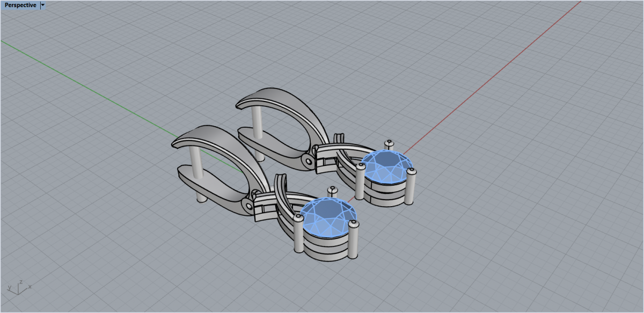Screen dimensions: 644x313
Task: Pick the round hinge pin on the nearer earring
Action: 248,205
